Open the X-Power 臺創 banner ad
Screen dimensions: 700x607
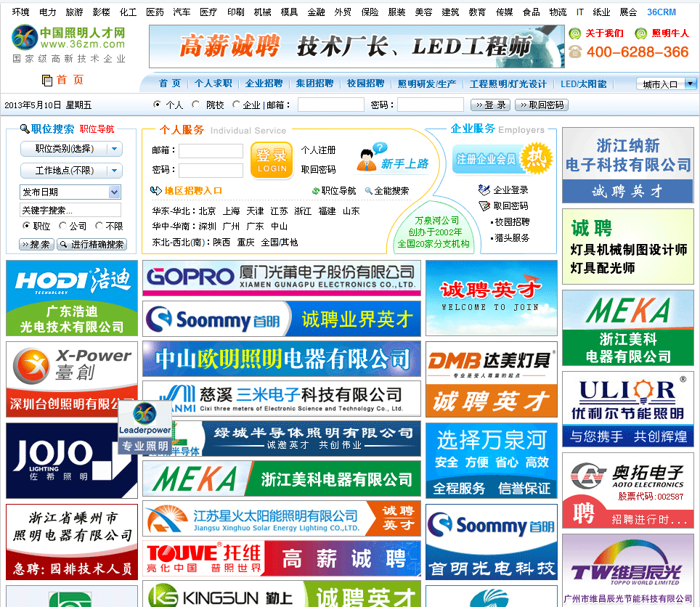point(72,379)
